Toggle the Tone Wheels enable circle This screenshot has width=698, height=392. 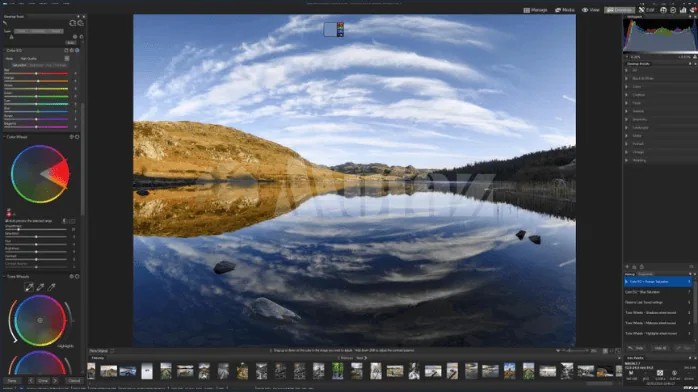(x=77, y=276)
